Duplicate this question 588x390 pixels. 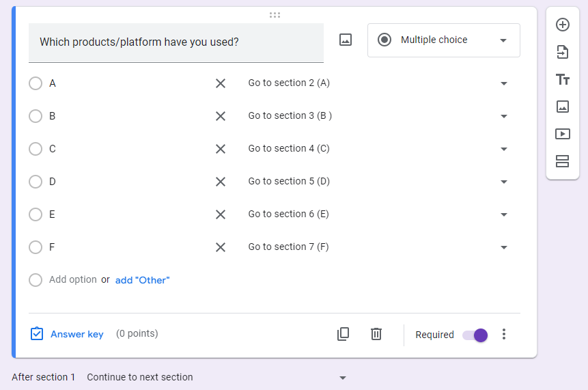[344, 334]
